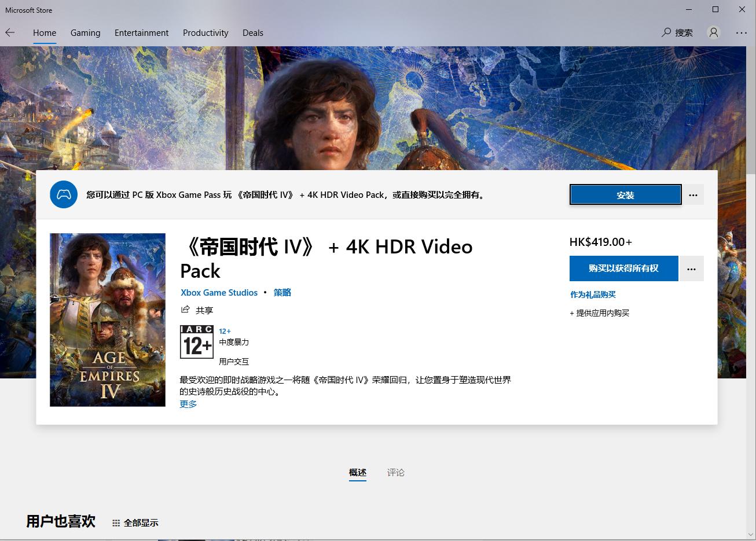Click the IARC 12+ age rating icon
Viewport: 756px width, 541px height.
click(x=197, y=341)
